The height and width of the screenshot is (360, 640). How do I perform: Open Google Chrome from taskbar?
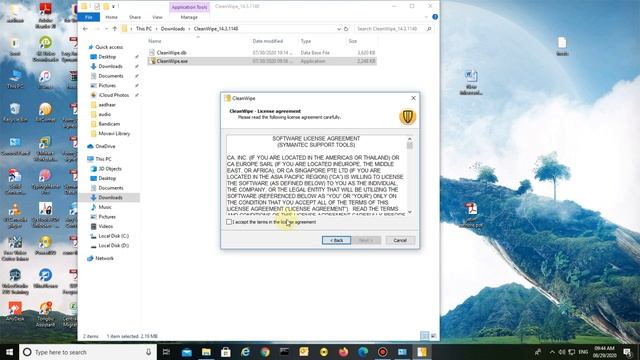(x=265, y=352)
